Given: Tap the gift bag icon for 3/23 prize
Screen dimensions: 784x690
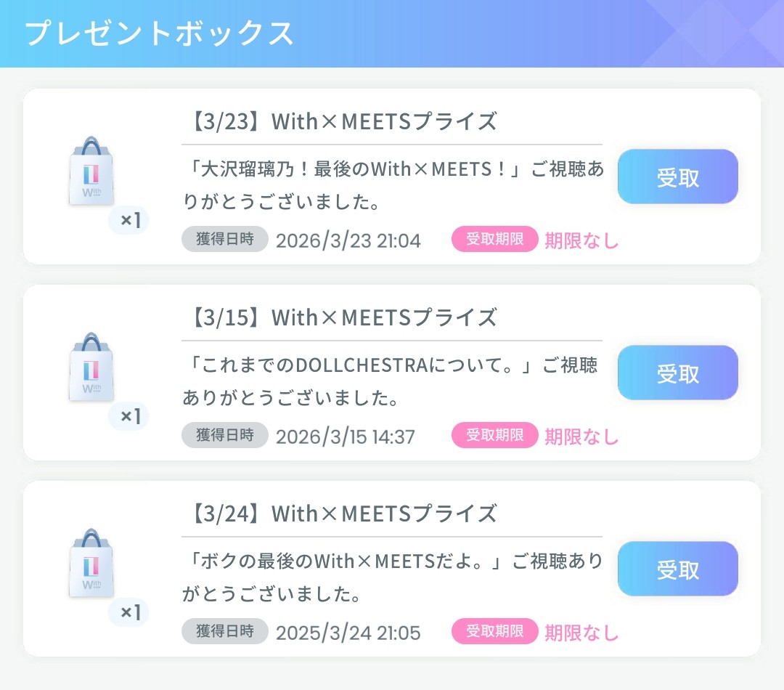Looking at the screenshot, I should (x=92, y=172).
